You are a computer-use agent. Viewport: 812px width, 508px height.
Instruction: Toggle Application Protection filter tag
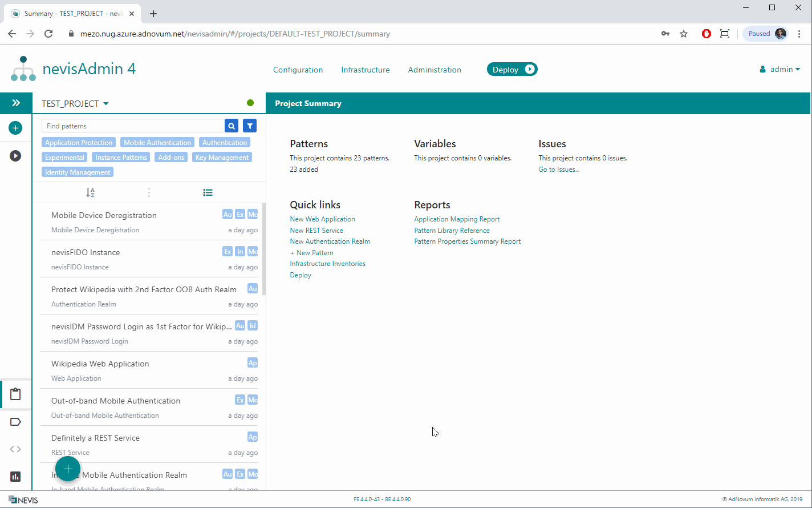(79, 143)
